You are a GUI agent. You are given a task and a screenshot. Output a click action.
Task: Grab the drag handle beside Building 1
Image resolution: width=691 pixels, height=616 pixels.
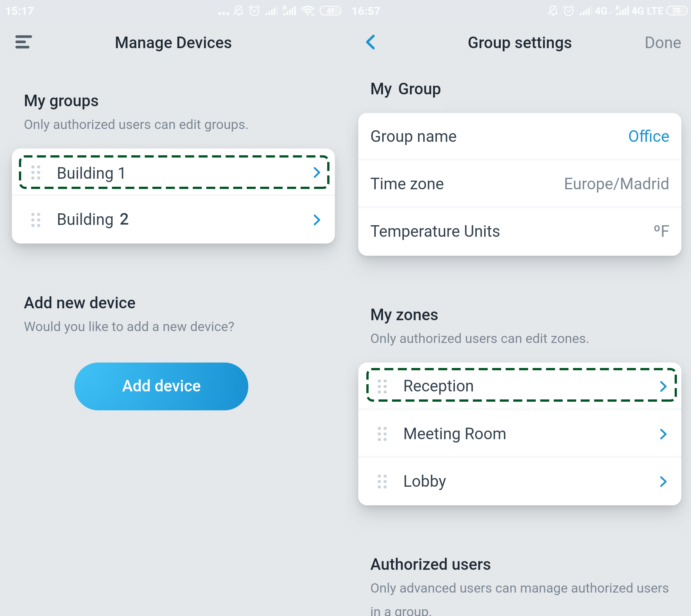click(x=36, y=173)
